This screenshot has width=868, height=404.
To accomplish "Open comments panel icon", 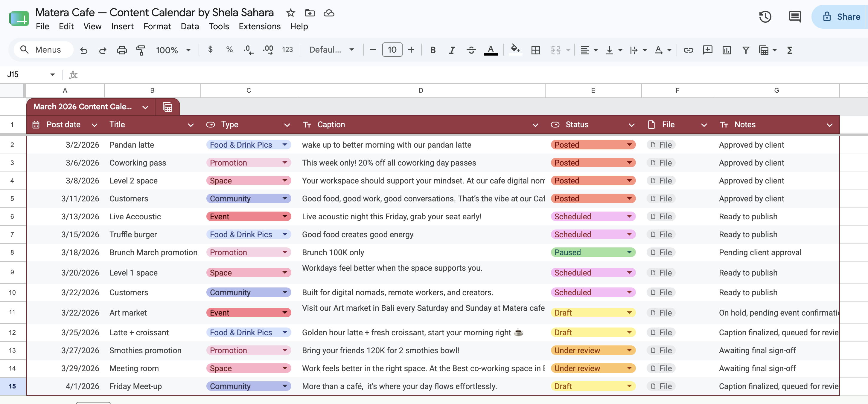I will [x=794, y=16].
